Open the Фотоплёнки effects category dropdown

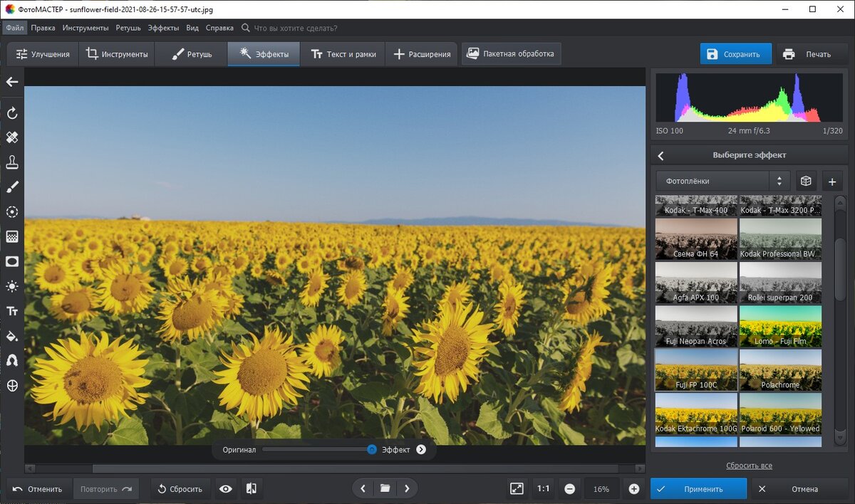click(x=723, y=181)
